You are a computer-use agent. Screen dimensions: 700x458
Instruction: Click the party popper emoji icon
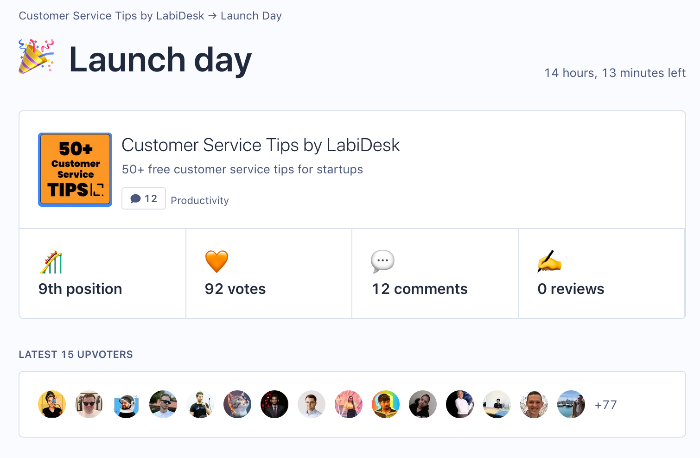pos(36,57)
